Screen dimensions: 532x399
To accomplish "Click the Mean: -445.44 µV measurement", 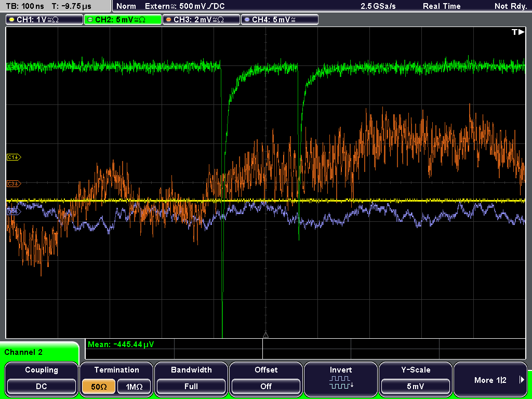I will tap(121, 344).
